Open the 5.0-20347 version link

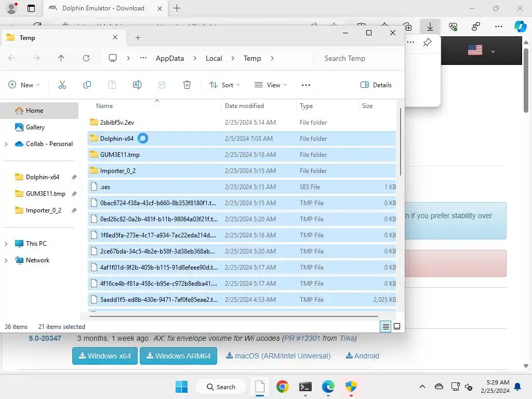[45, 338]
